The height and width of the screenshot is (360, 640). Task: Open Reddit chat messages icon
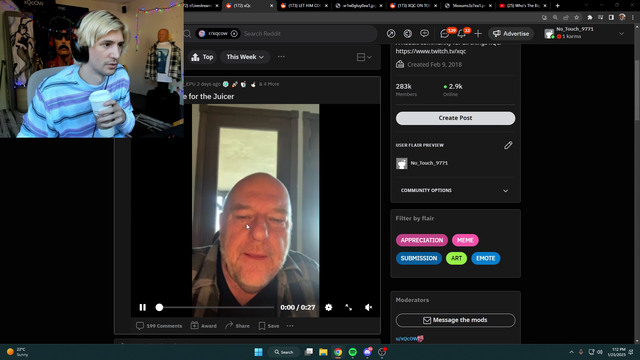click(444, 33)
